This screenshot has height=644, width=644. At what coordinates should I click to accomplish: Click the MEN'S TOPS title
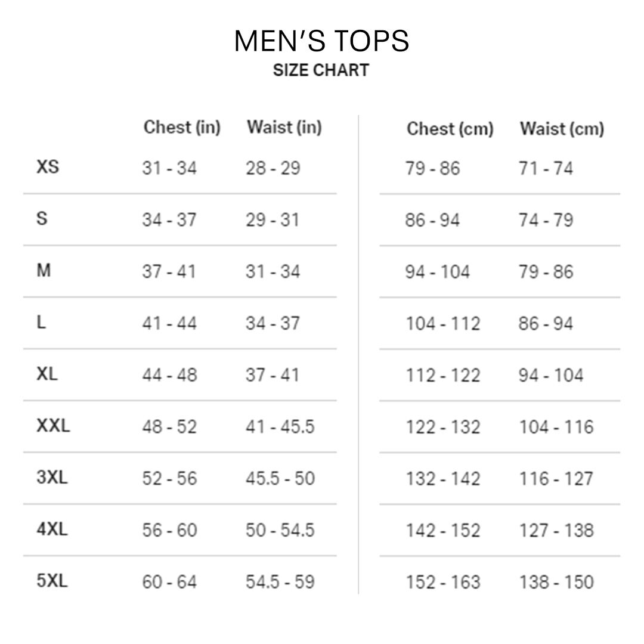(321, 41)
